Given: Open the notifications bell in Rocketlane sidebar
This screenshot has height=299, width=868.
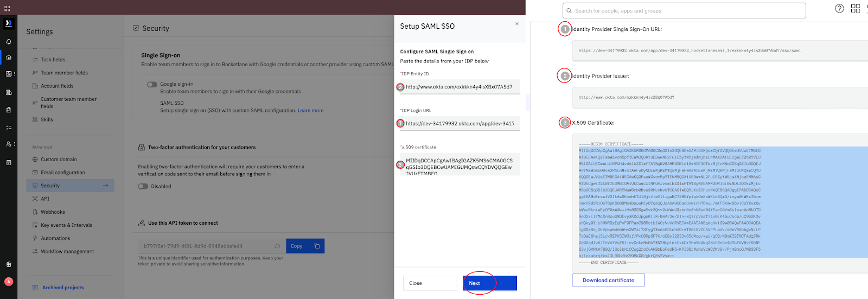Looking at the screenshot, I should point(9,42).
